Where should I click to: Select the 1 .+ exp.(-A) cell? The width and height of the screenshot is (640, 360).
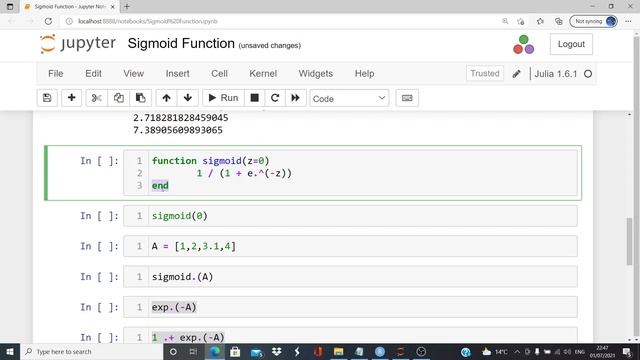click(350, 336)
